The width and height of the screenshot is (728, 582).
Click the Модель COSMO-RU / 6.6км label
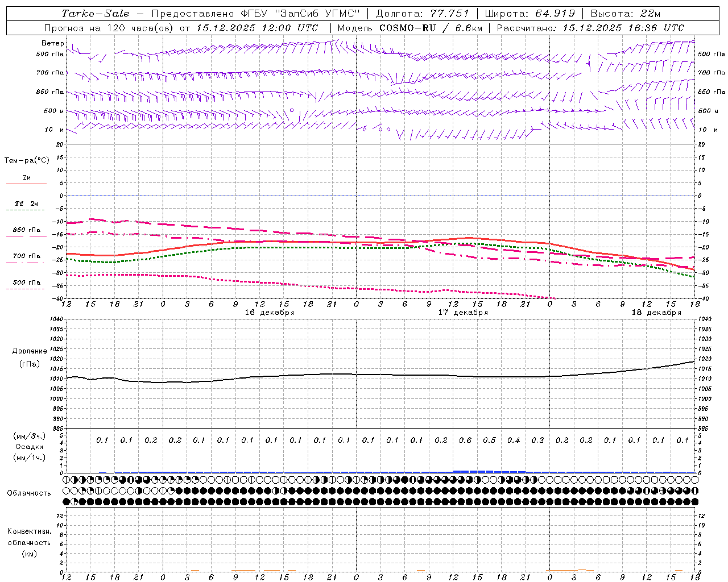[x=410, y=28]
